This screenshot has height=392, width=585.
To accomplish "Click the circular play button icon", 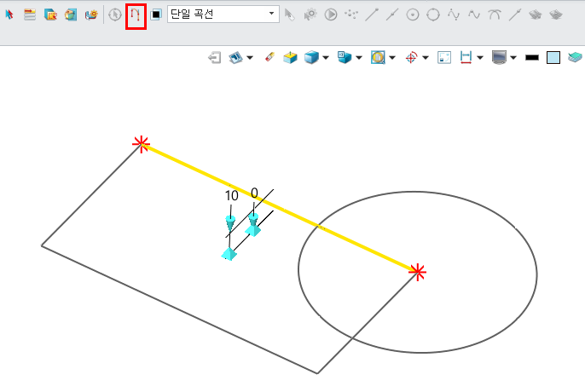I will coord(331,14).
